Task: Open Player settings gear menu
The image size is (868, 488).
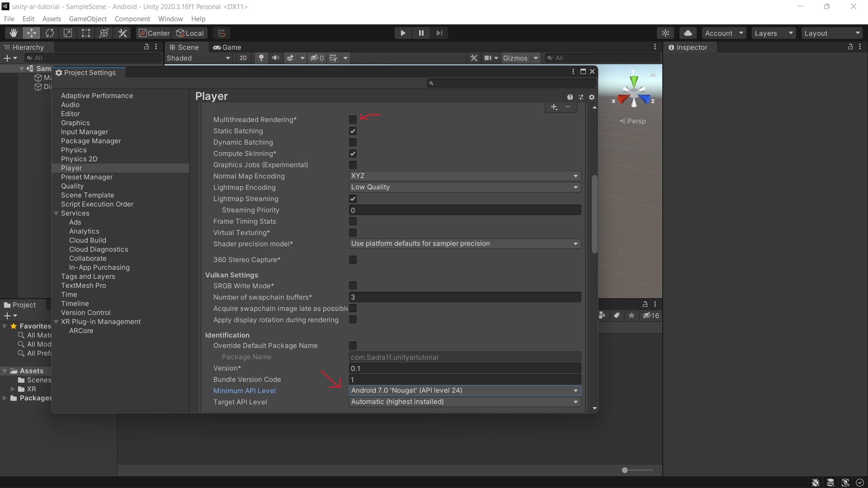Action: tap(592, 97)
